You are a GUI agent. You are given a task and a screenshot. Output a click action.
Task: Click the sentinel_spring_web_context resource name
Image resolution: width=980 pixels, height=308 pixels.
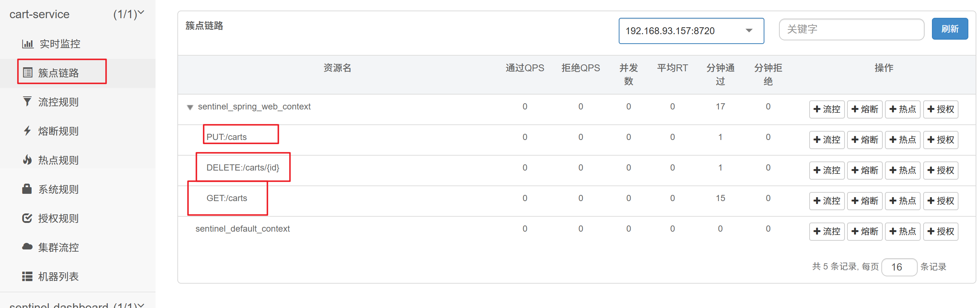254,107
